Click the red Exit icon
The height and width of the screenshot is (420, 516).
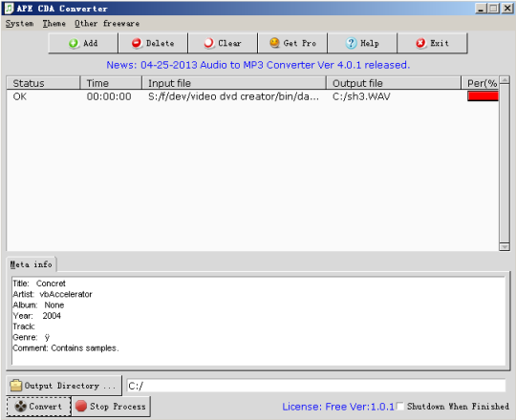click(420, 43)
